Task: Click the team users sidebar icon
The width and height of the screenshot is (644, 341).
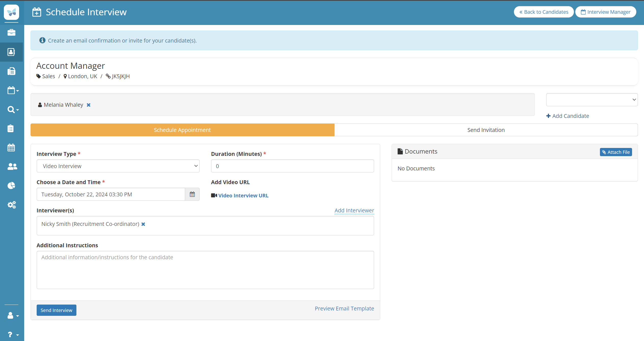Action: click(x=12, y=167)
